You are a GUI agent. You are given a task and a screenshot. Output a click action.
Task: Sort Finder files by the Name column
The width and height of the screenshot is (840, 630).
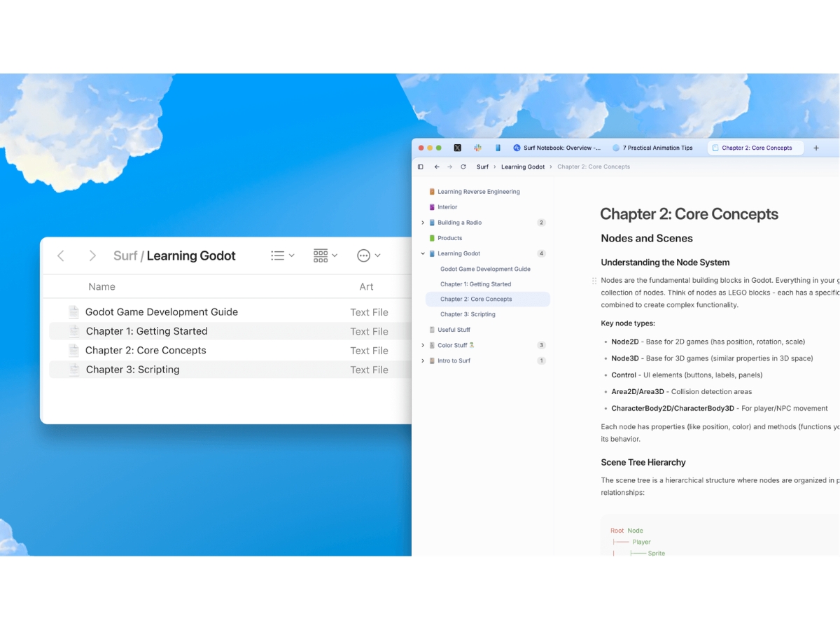click(x=101, y=286)
